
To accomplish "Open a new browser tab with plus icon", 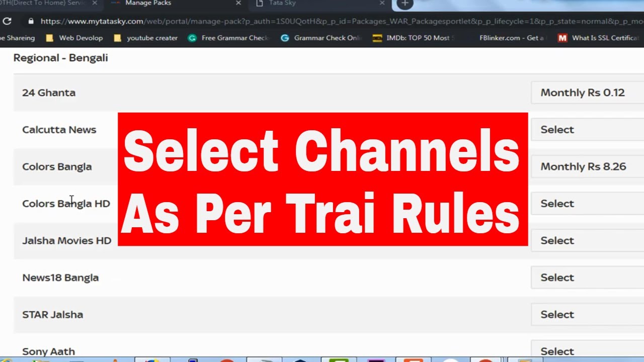I will point(405,4).
